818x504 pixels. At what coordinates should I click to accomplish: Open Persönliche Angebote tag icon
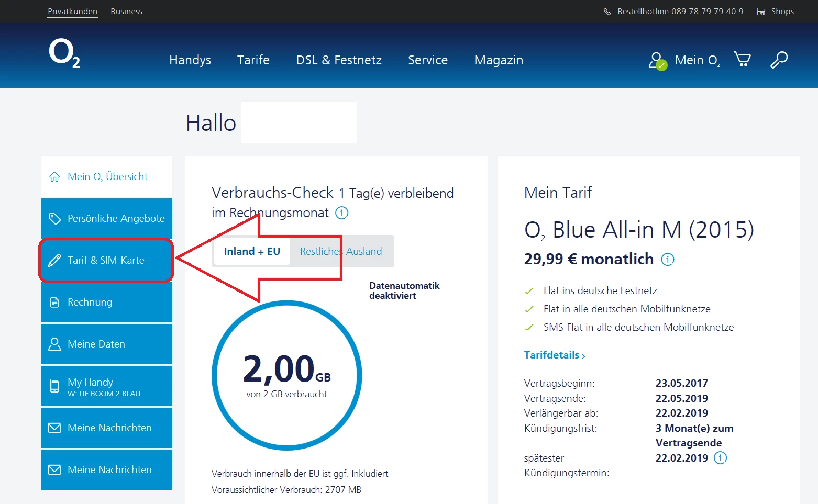click(54, 218)
